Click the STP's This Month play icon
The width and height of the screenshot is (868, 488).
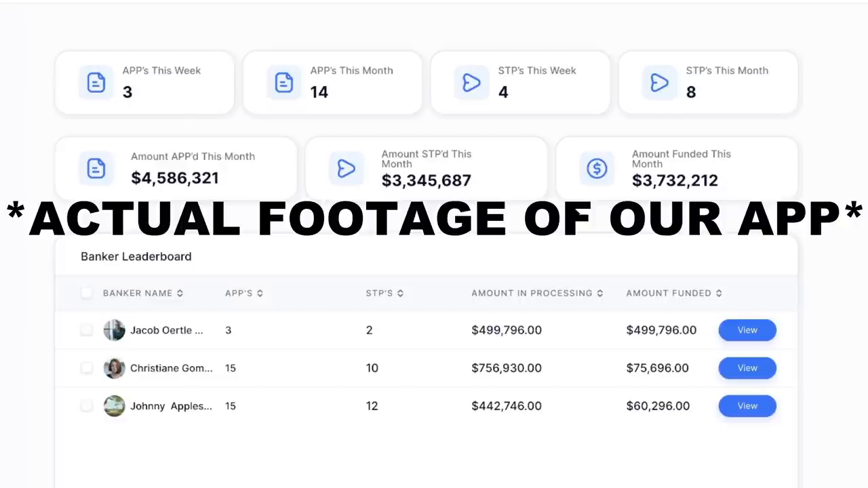click(660, 83)
